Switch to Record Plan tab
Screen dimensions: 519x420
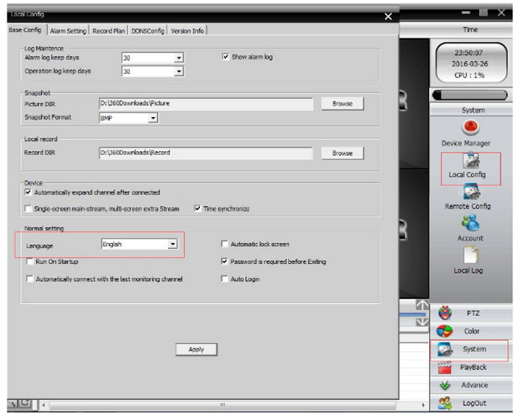tap(108, 31)
